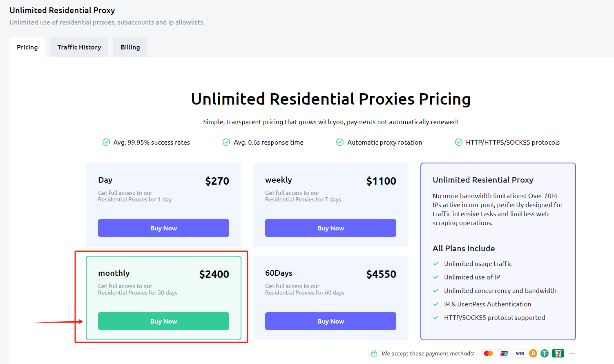Click the green lock icon beside payment methods
Screen dimensions: 614x364
374,353
